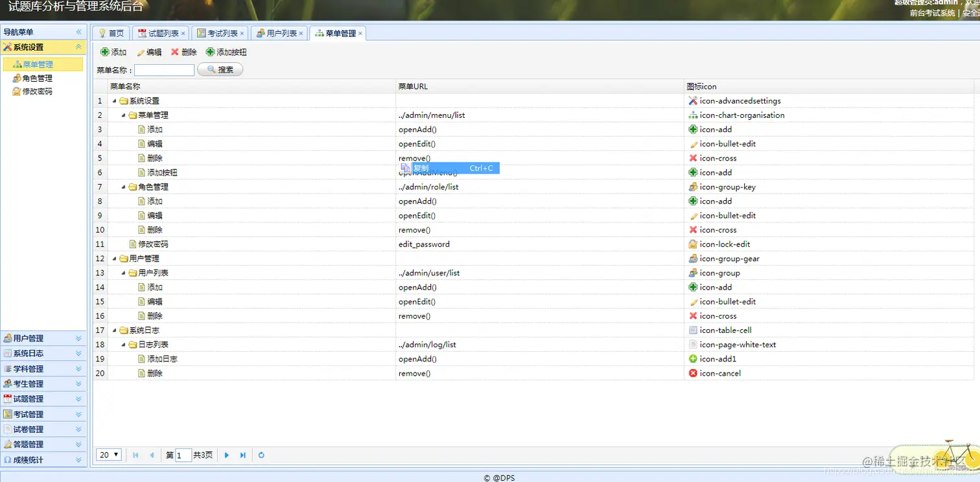The height and width of the screenshot is (482, 980).
Task: Switch to the 首页 tab
Action: (x=111, y=33)
